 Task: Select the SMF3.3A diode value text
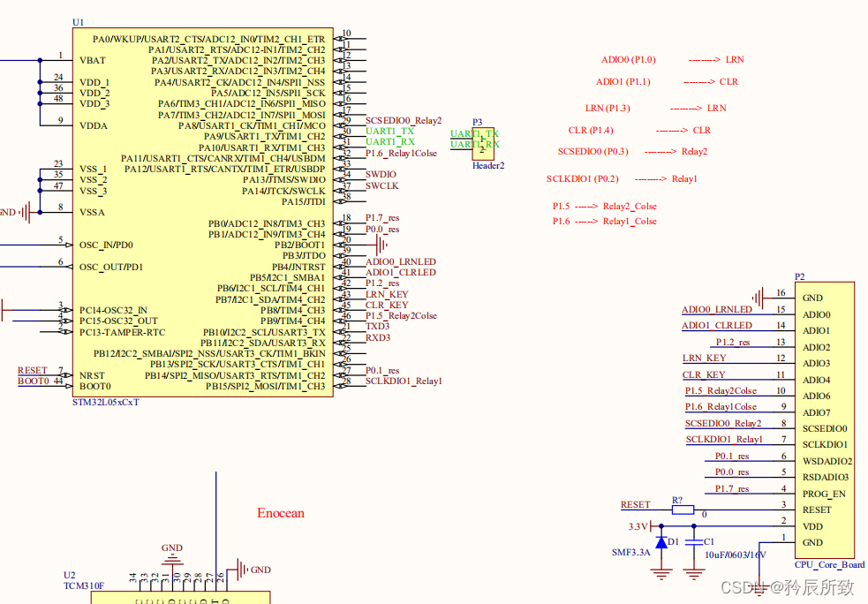pos(631,553)
